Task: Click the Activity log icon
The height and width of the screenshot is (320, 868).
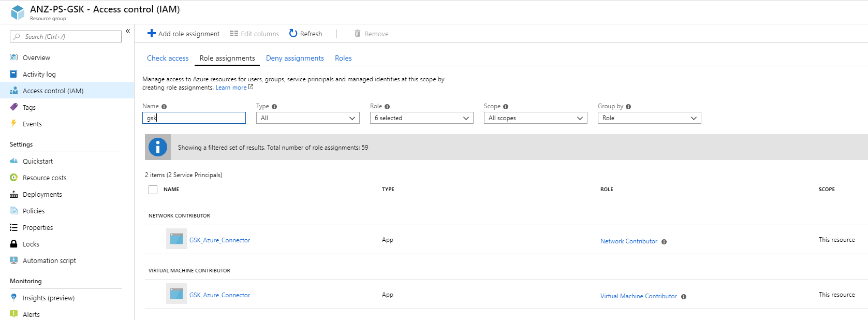Action: 14,74
